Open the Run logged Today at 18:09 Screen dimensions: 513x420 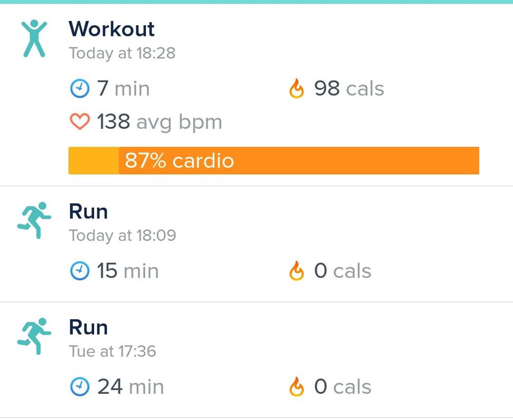point(256,244)
